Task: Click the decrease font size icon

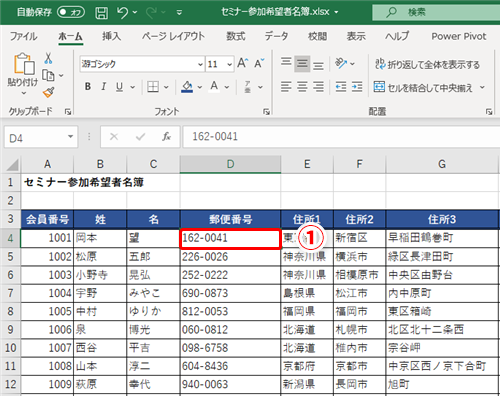Action: (259, 63)
